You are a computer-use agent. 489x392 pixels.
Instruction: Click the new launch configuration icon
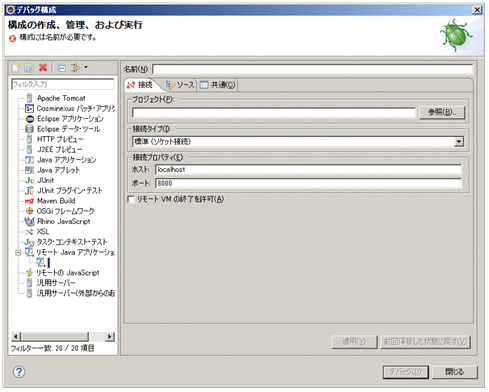(16, 68)
